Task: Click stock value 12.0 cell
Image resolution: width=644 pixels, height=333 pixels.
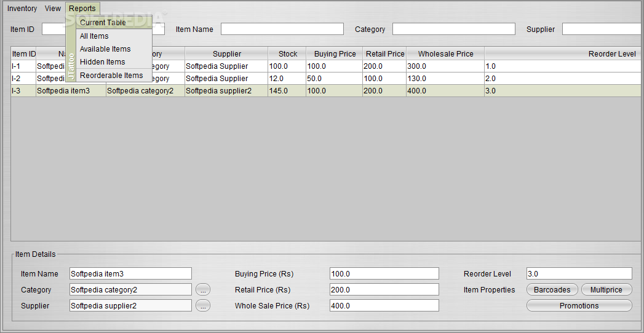Action: [287, 78]
